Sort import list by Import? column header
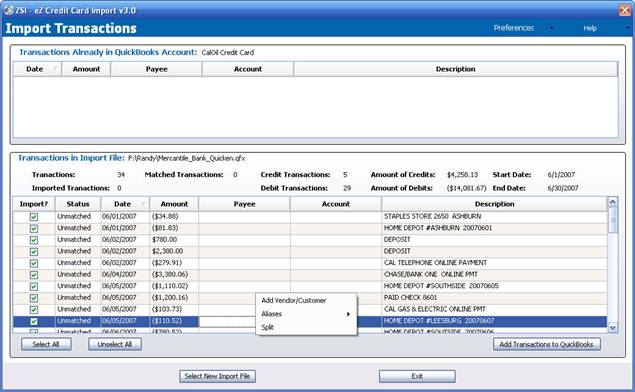This screenshot has height=392, width=635. pyautogui.click(x=34, y=204)
